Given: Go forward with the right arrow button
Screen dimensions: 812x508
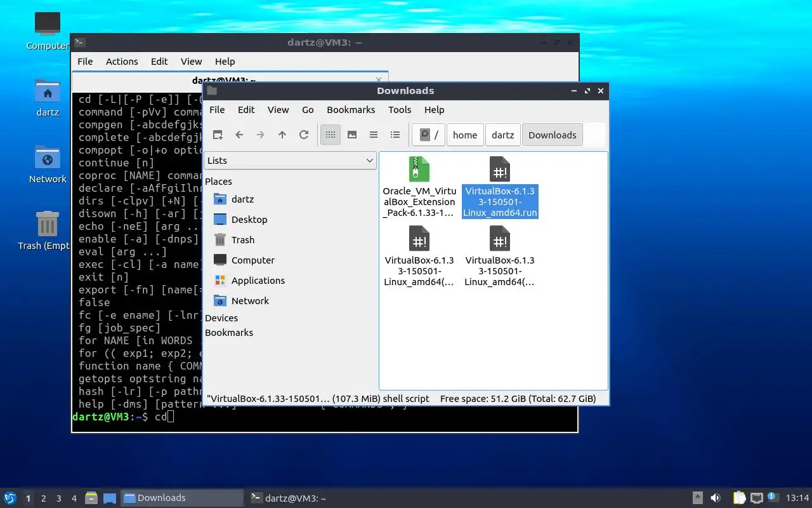Looking at the screenshot, I should coord(261,135).
